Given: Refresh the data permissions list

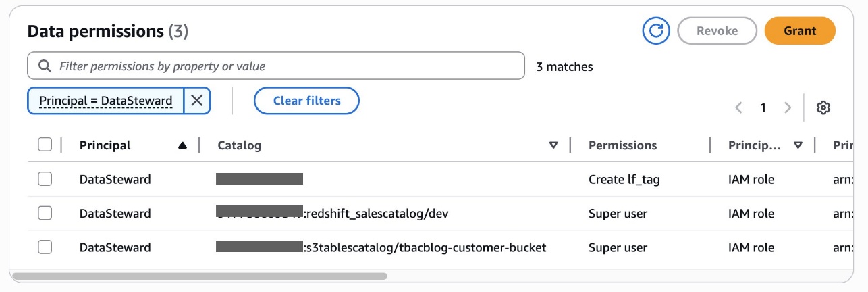Looking at the screenshot, I should coord(656,31).
